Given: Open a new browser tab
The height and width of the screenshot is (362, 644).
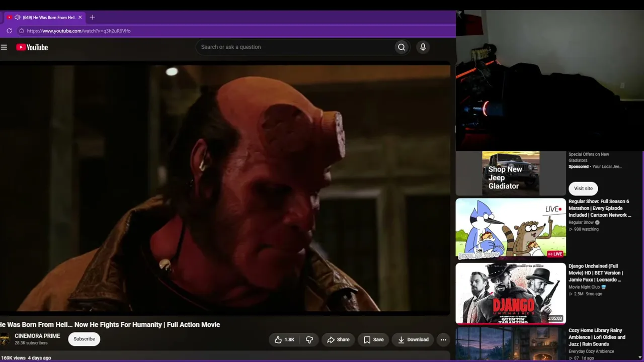Looking at the screenshot, I should [x=92, y=17].
